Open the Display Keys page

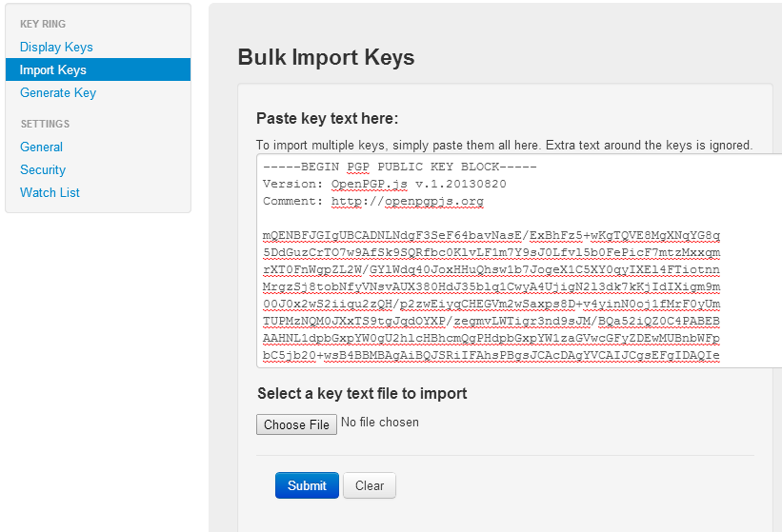[x=56, y=47]
